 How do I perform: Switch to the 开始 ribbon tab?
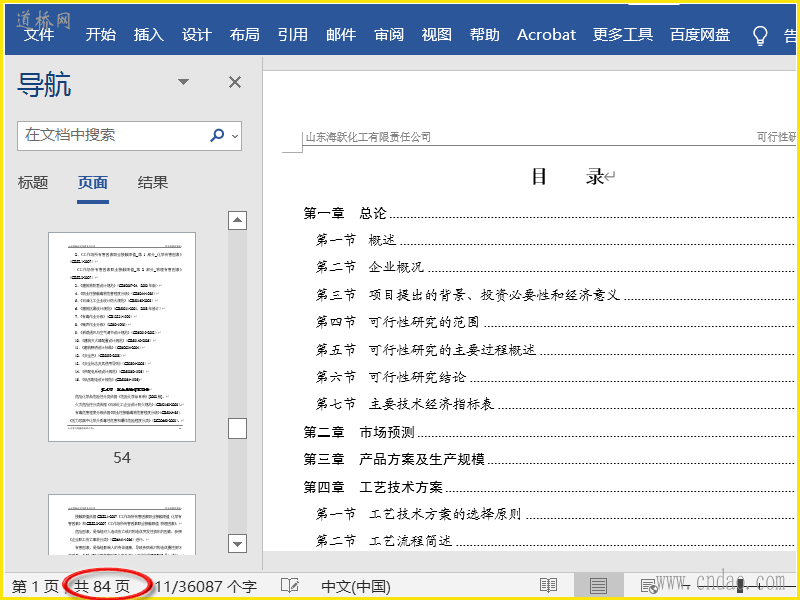[x=101, y=35]
